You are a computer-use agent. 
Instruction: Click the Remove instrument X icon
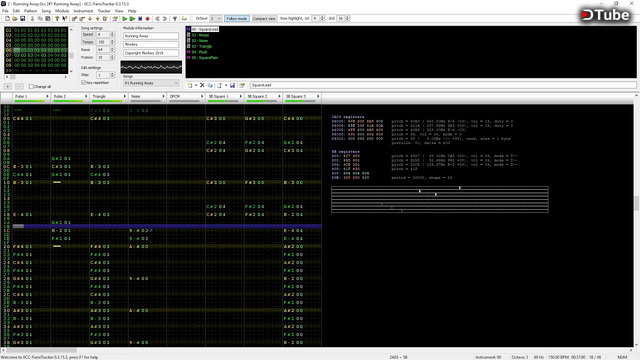pos(202,85)
